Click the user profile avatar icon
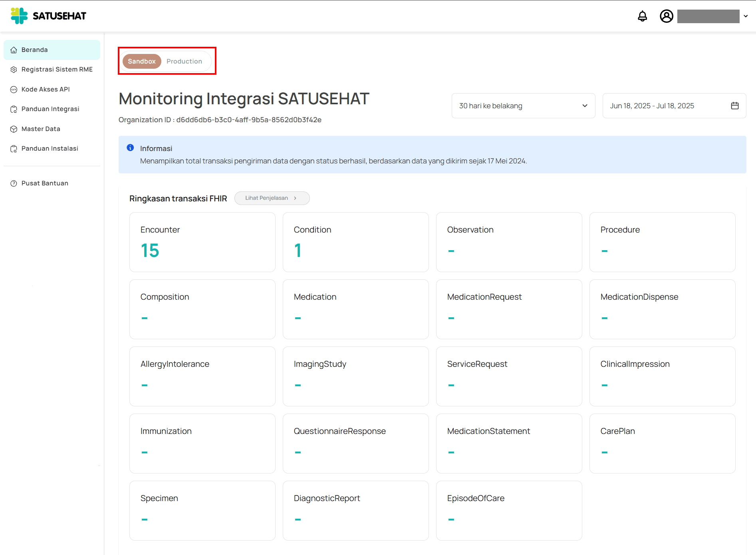Viewport: 756px width, 555px height. [x=666, y=16]
